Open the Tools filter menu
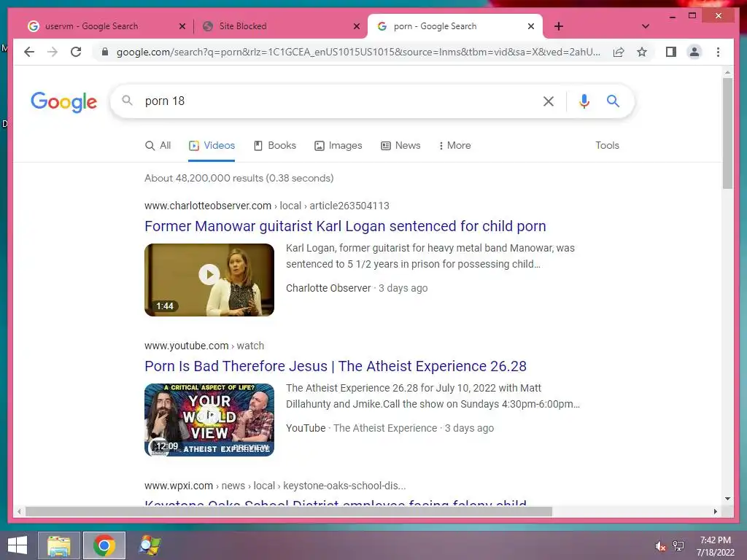The width and height of the screenshot is (747, 560). pyautogui.click(x=607, y=145)
